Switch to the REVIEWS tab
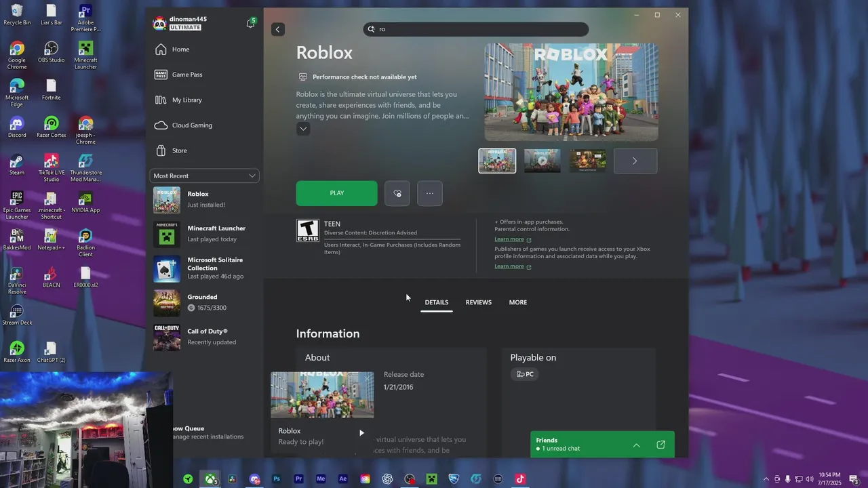The image size is (868, 488). tap(479, 302)
